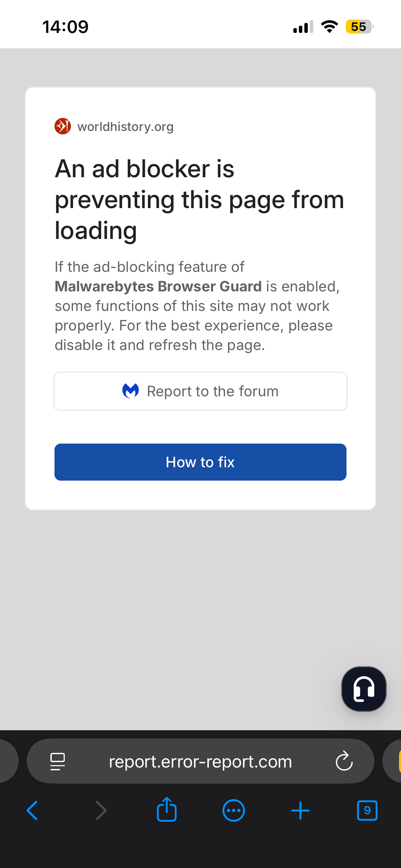Tap the battery indicator showing 55
The height and width of the screenshot is (868, 401).
359,27
